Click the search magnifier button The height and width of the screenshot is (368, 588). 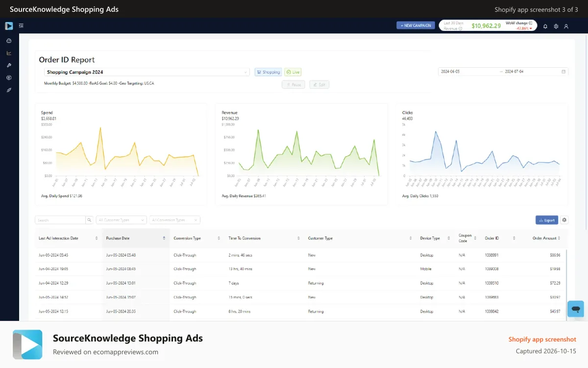89,220
